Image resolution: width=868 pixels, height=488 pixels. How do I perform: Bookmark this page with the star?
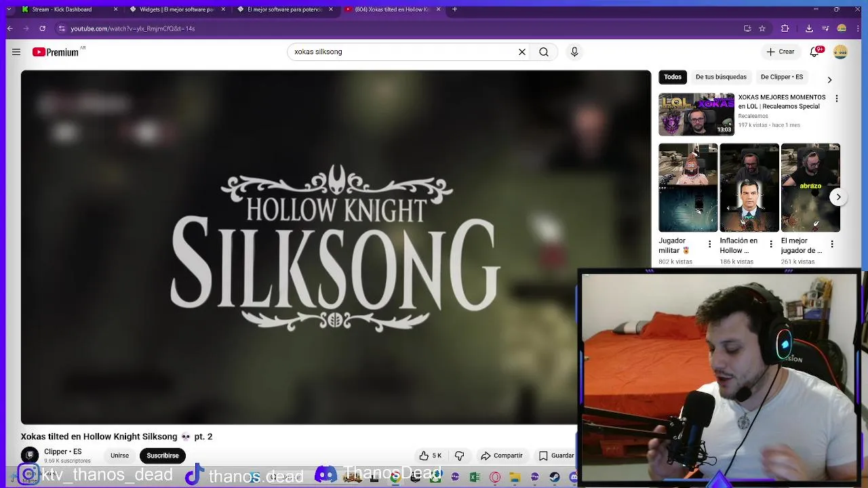[x=762, y=28]
